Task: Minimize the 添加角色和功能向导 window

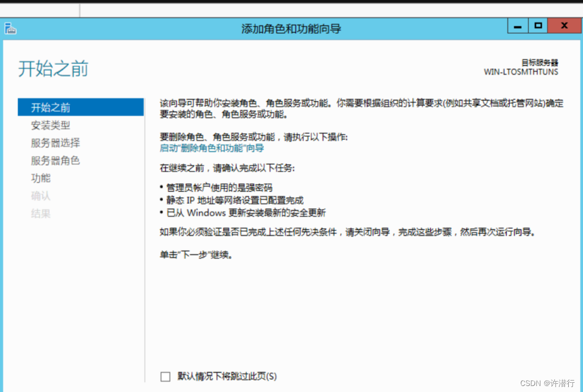Action: 518,26
